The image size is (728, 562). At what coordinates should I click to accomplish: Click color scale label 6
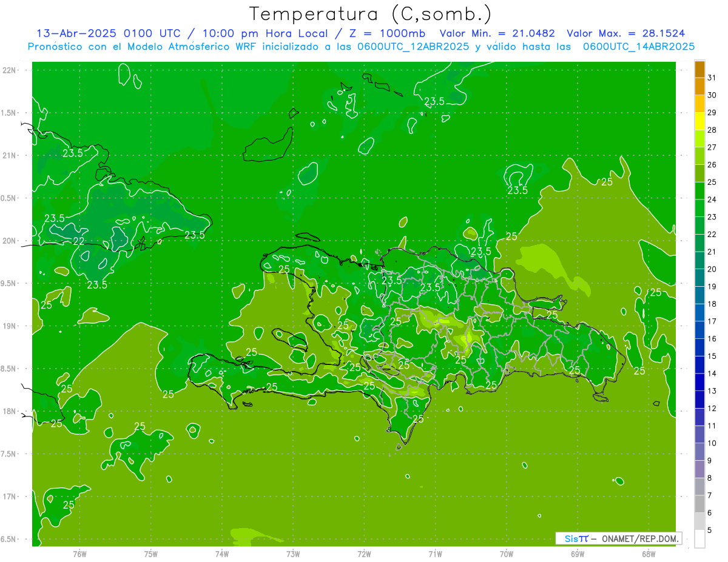tap(710, 513)
